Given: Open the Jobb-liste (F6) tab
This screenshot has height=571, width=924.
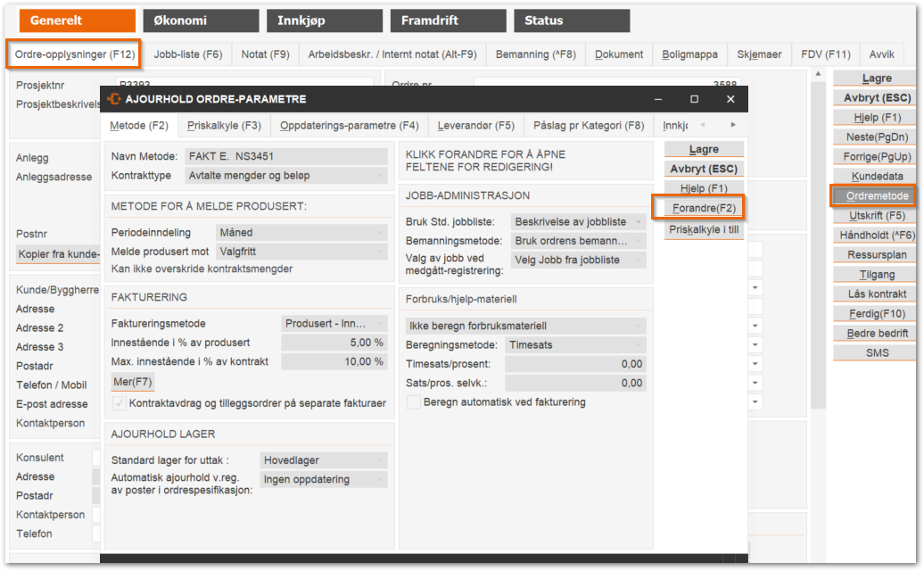Looking at the screenshot, I should pyautogui.click(x=187, y=54).
